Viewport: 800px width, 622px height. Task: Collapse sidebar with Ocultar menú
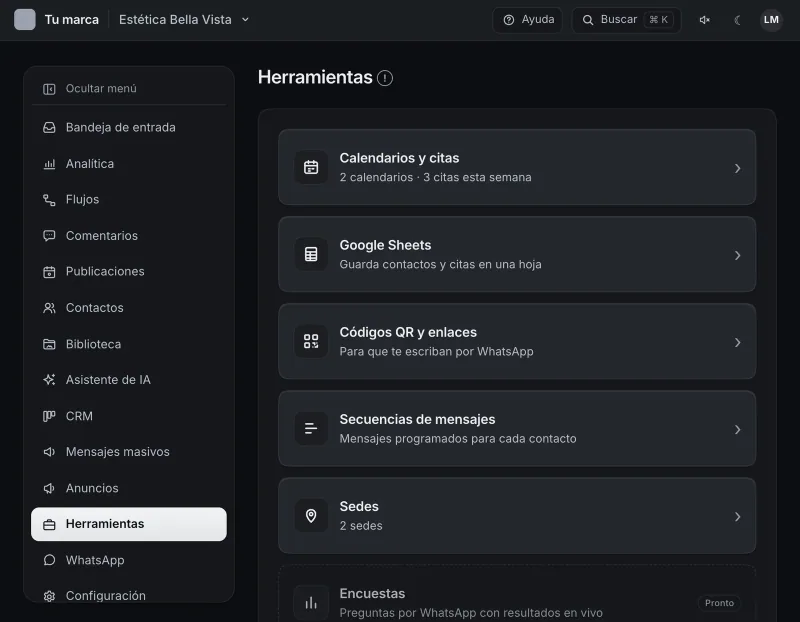[x=129, y=89]
